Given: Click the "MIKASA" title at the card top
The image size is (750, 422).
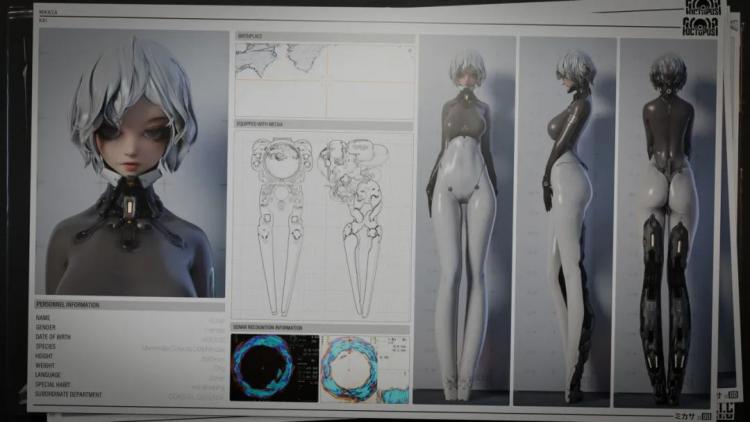Looking at the screenshot, I should 47,12.
